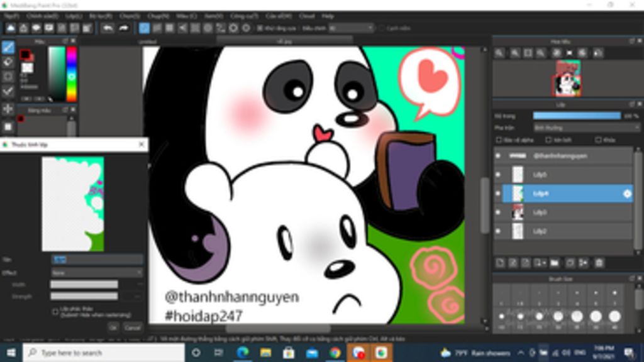The height and width of the screenshot is (362, 644).
Task: Click Cancel in layer properties dialog
Action: pyautogui.click(x=132, y=327)
